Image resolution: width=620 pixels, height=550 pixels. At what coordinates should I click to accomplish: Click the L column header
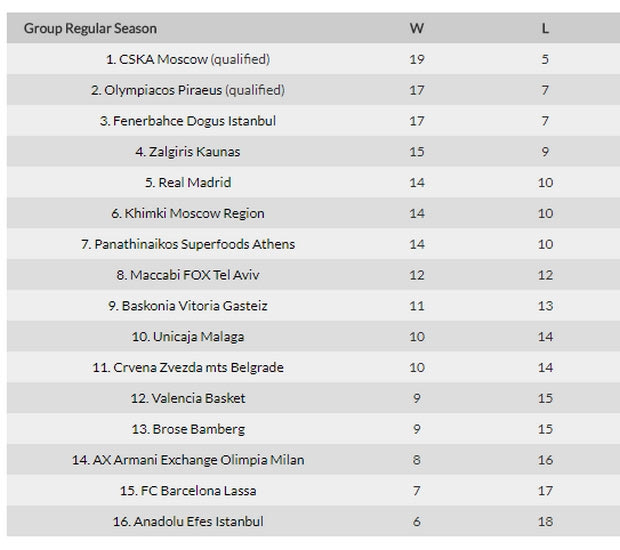point(545,28)
